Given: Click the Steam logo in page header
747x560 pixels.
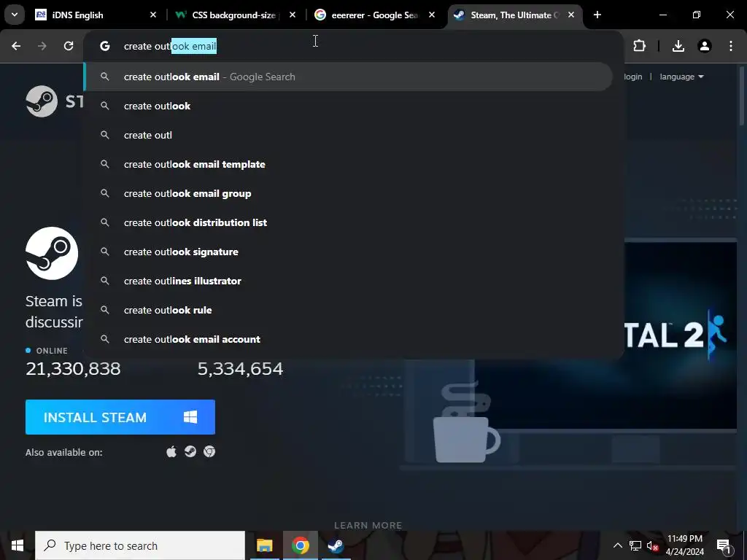Looking at the screenshot, I should pos(54,101).
